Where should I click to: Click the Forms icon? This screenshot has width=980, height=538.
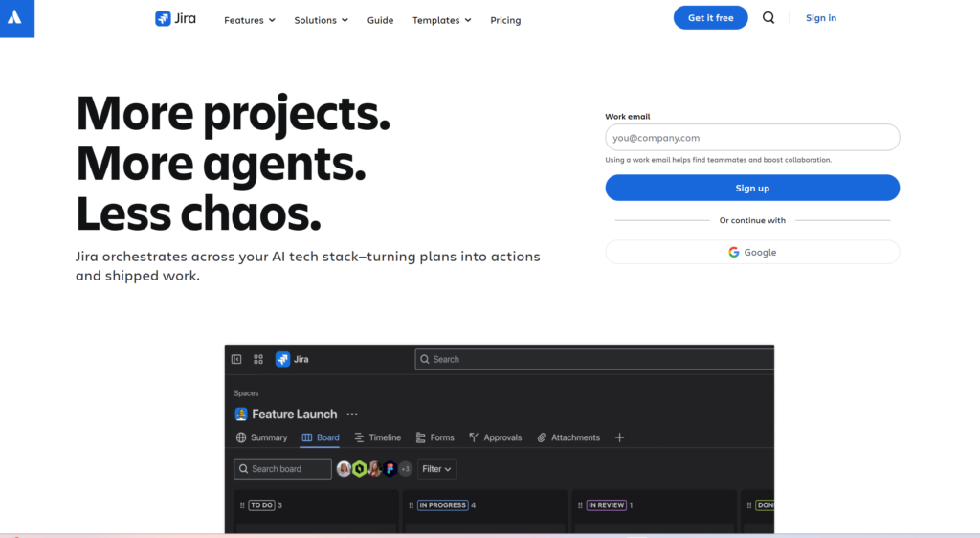coord(421,438)
